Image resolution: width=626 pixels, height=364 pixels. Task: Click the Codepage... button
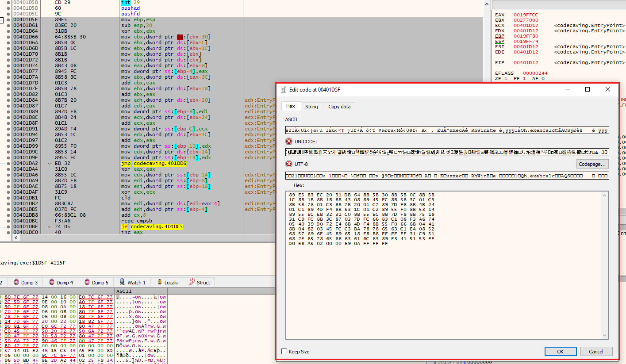592,164
